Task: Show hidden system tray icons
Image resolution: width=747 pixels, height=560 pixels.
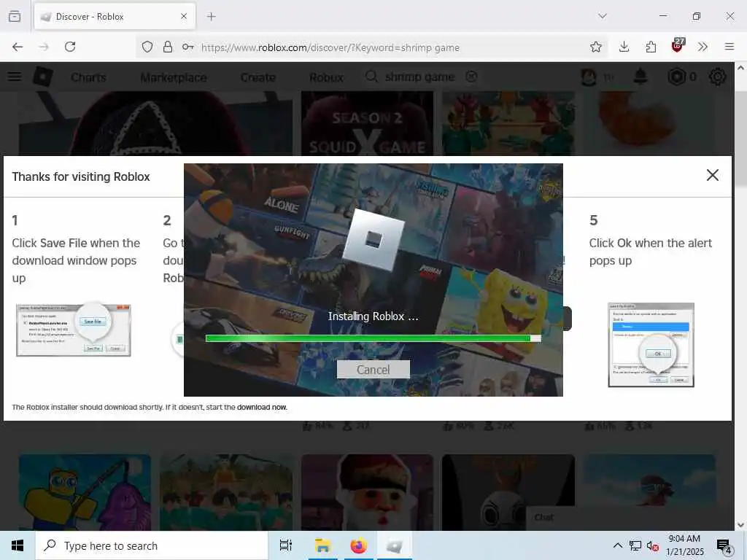Action: point(617,545)
